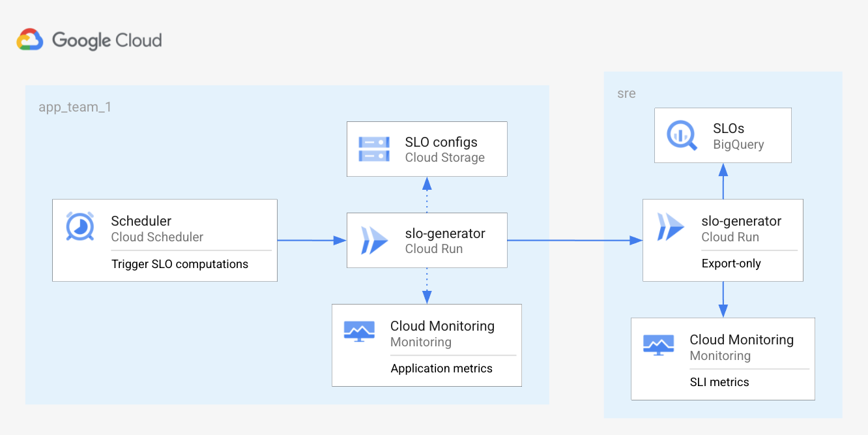Image resolution: width=868 pixels, height=435 pixels.
Task: Click the "SLOs" title
Action: [x=729, y=128]
